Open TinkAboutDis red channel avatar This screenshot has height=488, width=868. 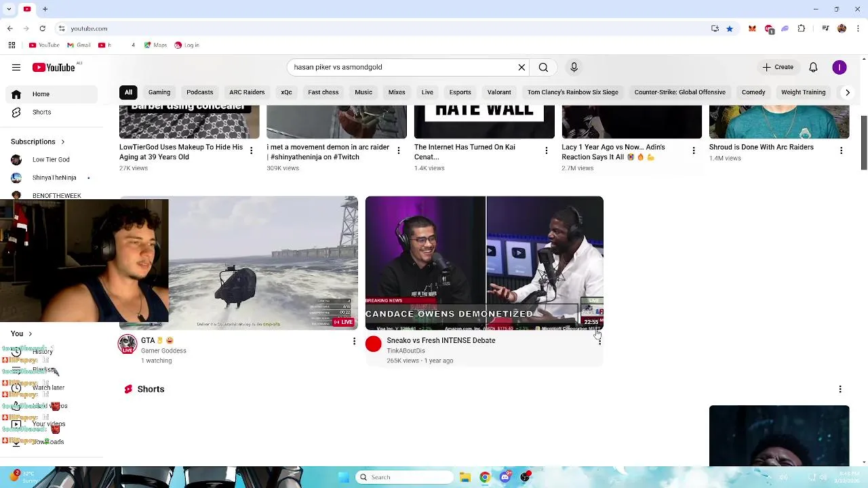tap(374, 344)
